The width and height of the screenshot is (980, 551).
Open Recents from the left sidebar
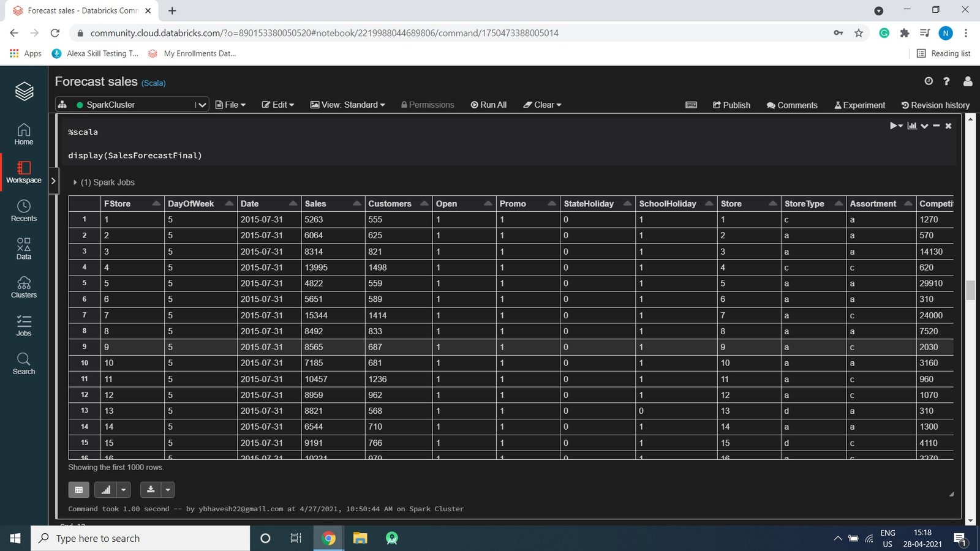[23, 210]
